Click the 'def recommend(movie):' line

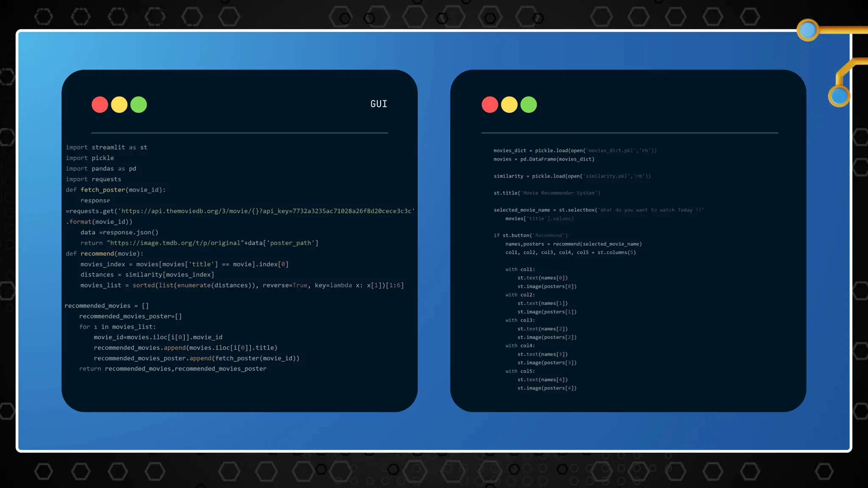[105, 253]
